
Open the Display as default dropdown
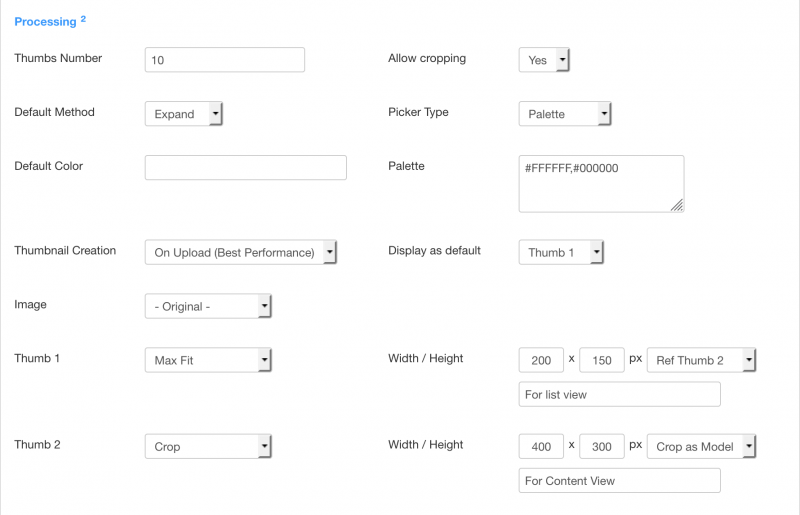click(x=561, y=252)
